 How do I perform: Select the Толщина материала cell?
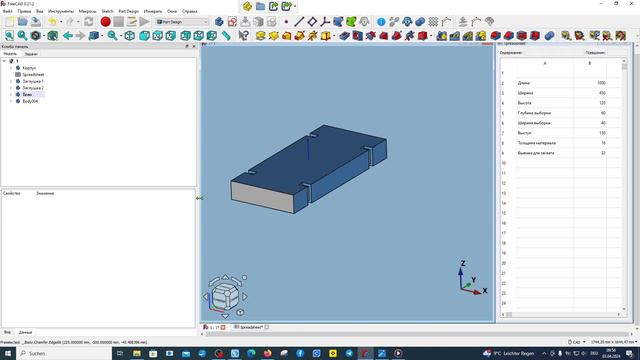tap(545, 143)
